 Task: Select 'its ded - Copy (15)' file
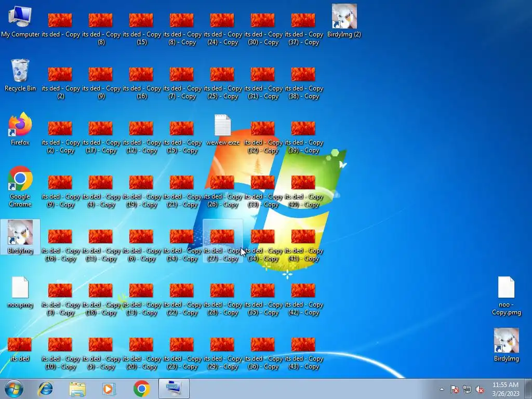(141, 29)
